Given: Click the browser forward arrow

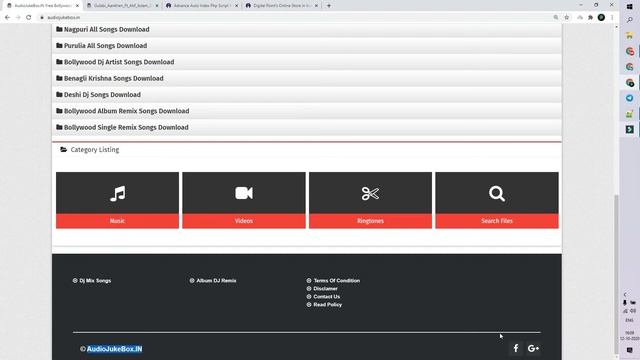Looking at the screenshot, I should coord(18,18).
